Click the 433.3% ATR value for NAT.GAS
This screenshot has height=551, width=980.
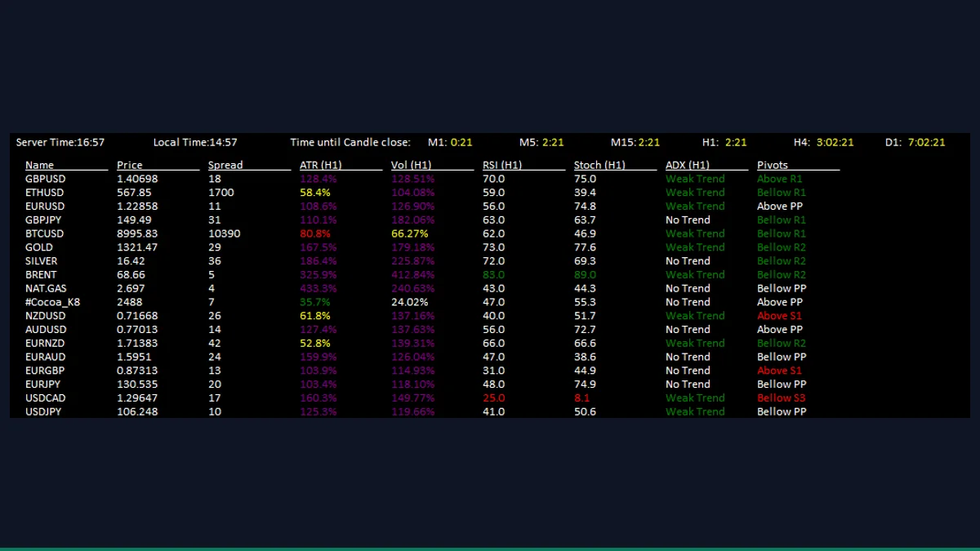coord(318,288)
